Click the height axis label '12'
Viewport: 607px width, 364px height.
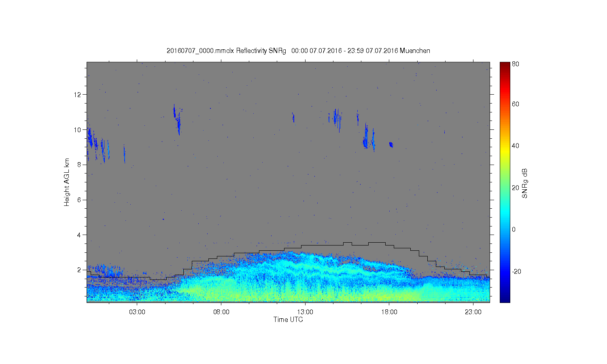(78, 95)
